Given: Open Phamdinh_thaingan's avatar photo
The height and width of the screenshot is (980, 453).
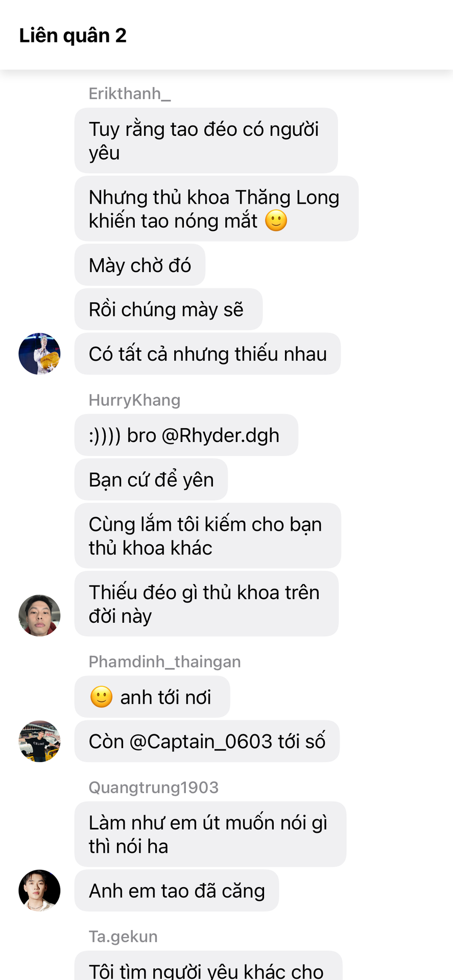Looking at the screenshot, I should tap(39, 741).
